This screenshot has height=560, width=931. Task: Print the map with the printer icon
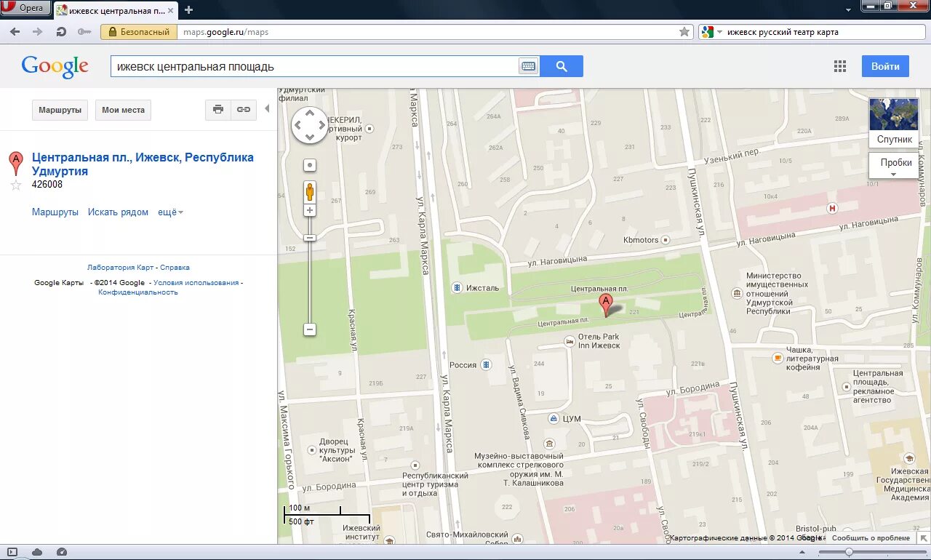click(x=218, y=110)
